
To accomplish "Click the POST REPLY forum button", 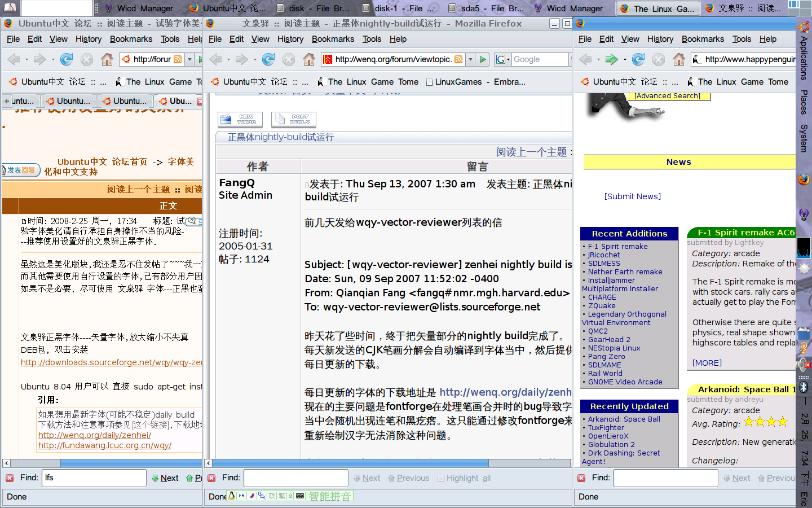I will (x=294, y=119).
